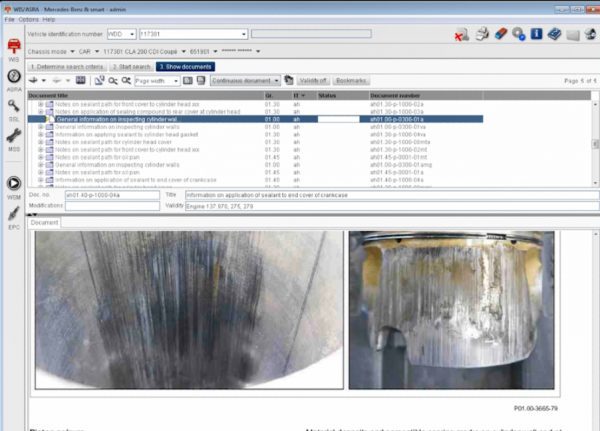The image size is (600, 431).
Task: Open the WSM play-button module in the sidebar
Action: 14,183
